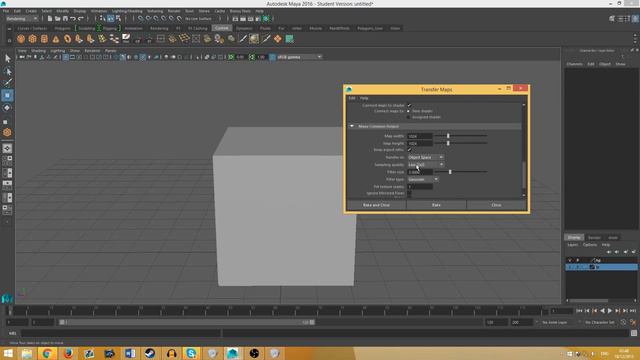
Task: Open Render Settings from status line
Action: 258,18
